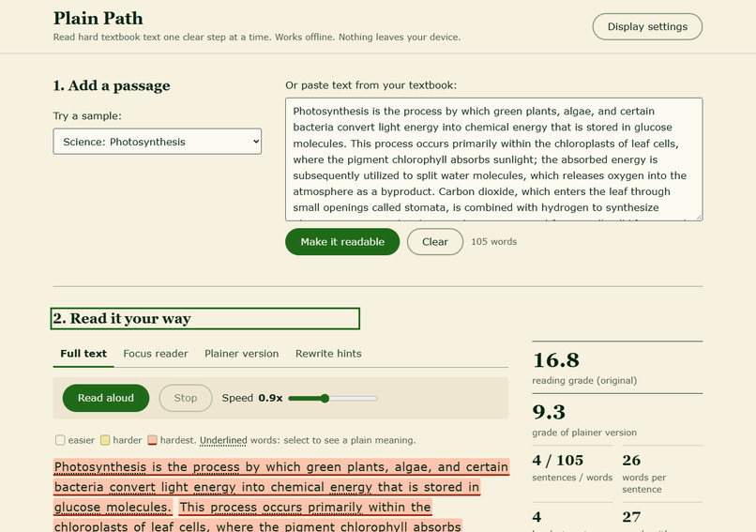Select the underlined word 'Photosynthesis' in the highlighted text
This screenshot has height=532, width=756.
(99, 467)
